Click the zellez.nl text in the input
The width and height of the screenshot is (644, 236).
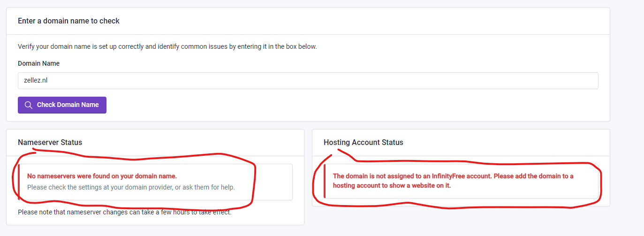[x=36, y=81]
